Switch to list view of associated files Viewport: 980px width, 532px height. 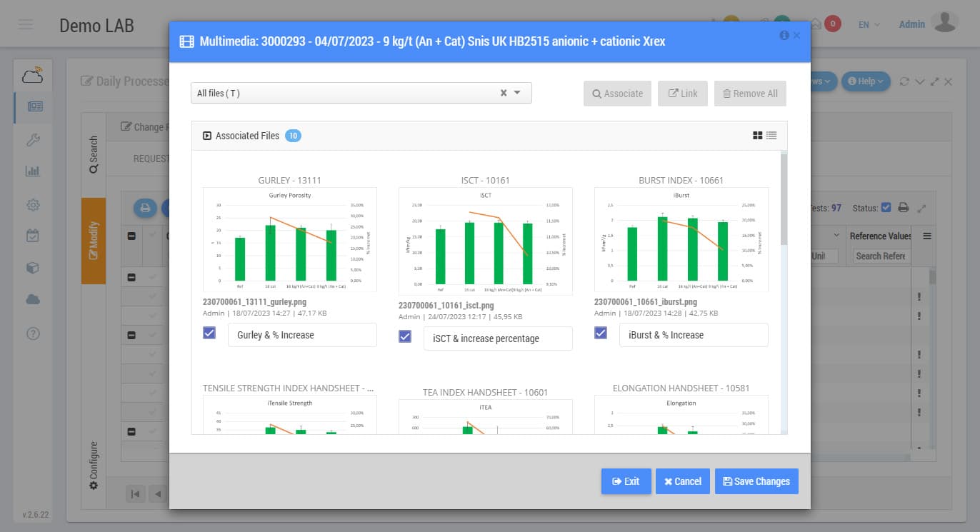771,136
